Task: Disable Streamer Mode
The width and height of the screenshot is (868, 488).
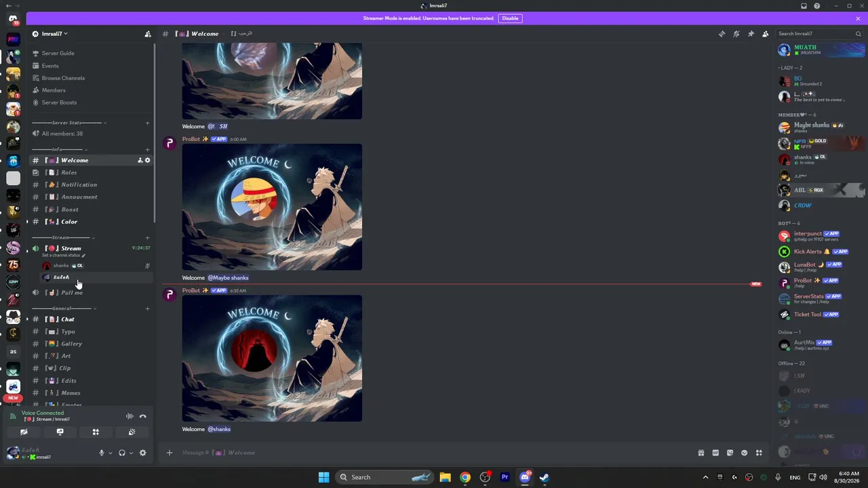Action: click(510, 18)
